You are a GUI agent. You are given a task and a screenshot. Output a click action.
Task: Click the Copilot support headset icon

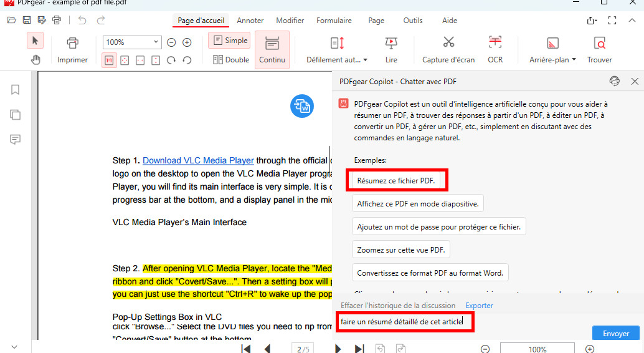tap(615, 81)
